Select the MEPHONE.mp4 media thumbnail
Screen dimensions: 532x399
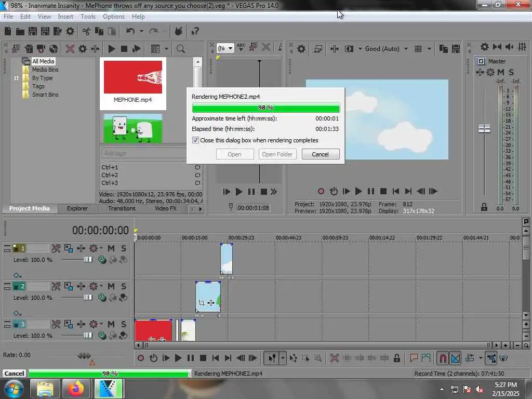tap(133, 83)
